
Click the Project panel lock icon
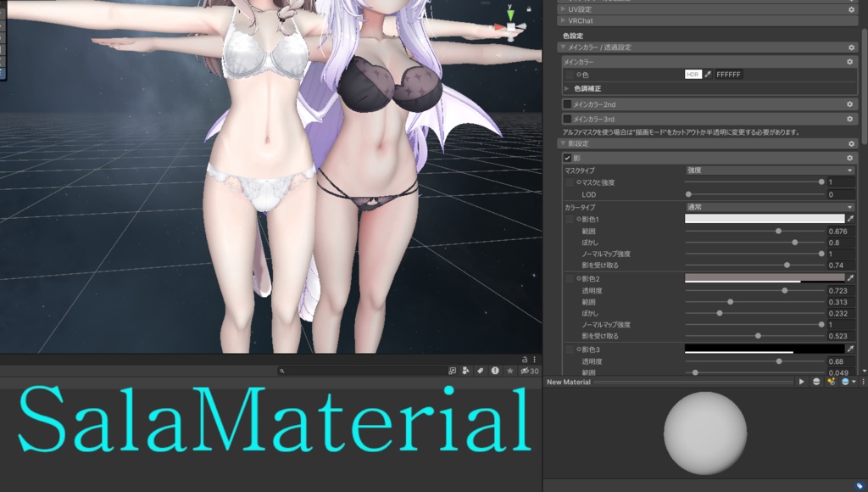tap(524, 360)
